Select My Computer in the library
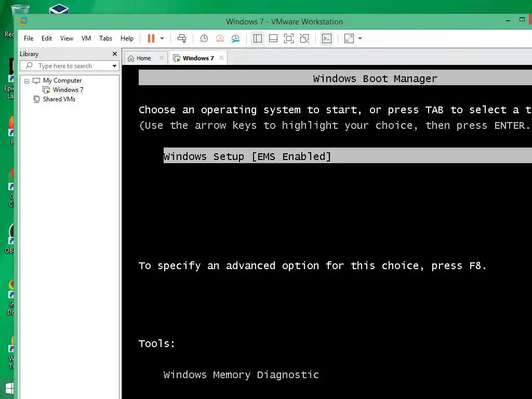Screen dimensions: 532x399 point(62,81)
